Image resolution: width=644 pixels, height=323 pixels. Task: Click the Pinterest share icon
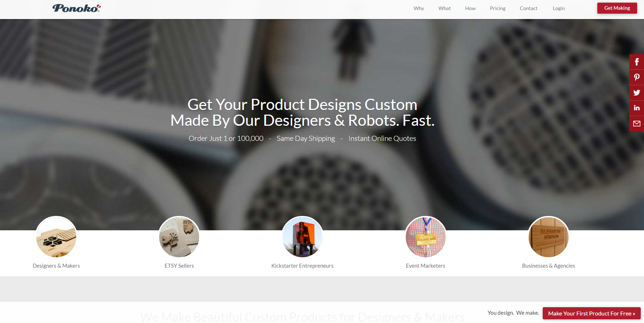point(636,77)
